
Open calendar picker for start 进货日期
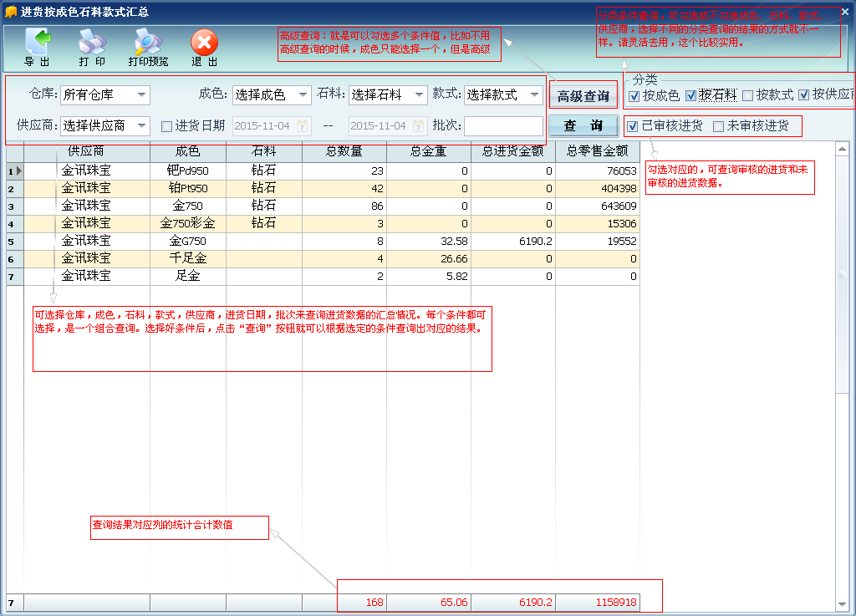point(303,126)
